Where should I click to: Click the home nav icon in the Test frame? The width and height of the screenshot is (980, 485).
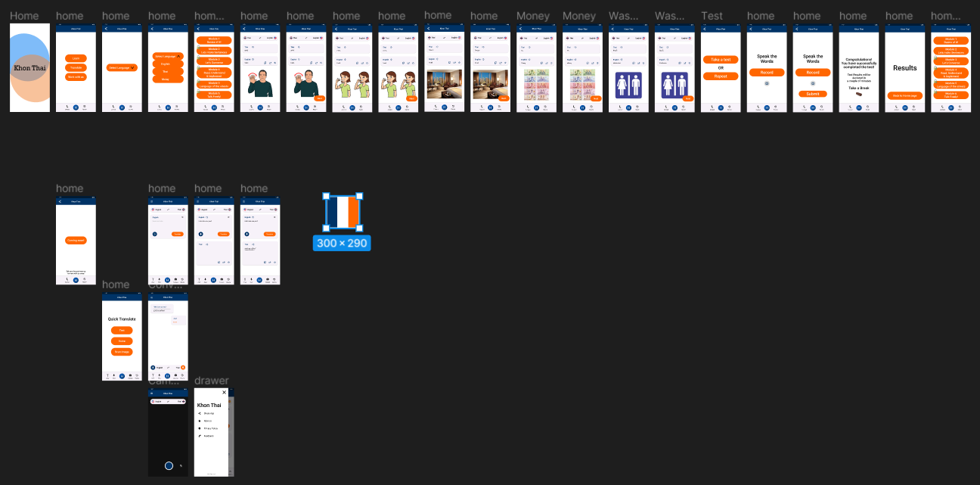721,107
